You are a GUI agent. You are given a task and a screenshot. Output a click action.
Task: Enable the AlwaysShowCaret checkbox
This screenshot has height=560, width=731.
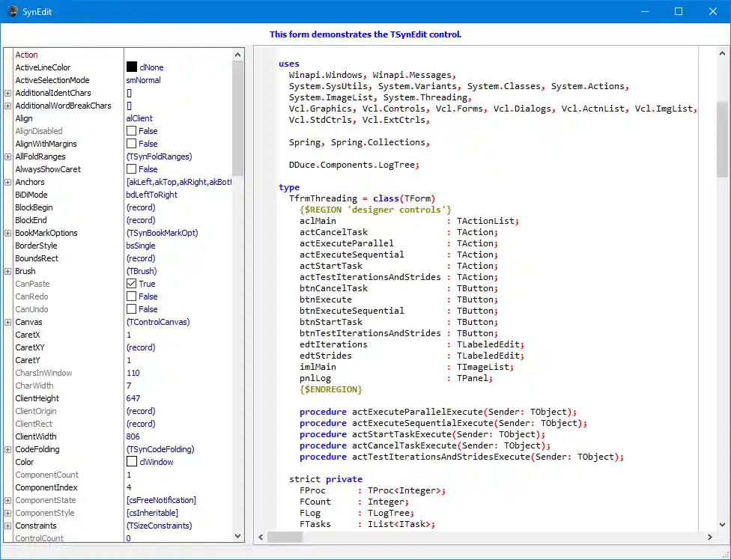point(131,169)
